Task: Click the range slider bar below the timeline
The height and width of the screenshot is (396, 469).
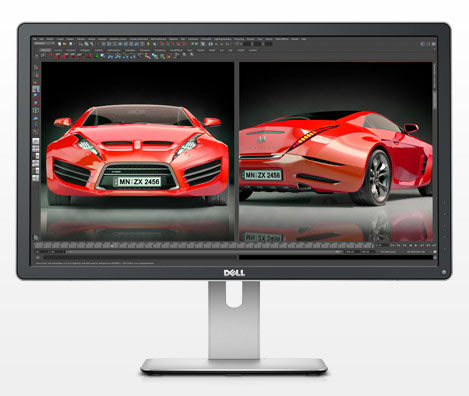Action: [x=205, y=252]
